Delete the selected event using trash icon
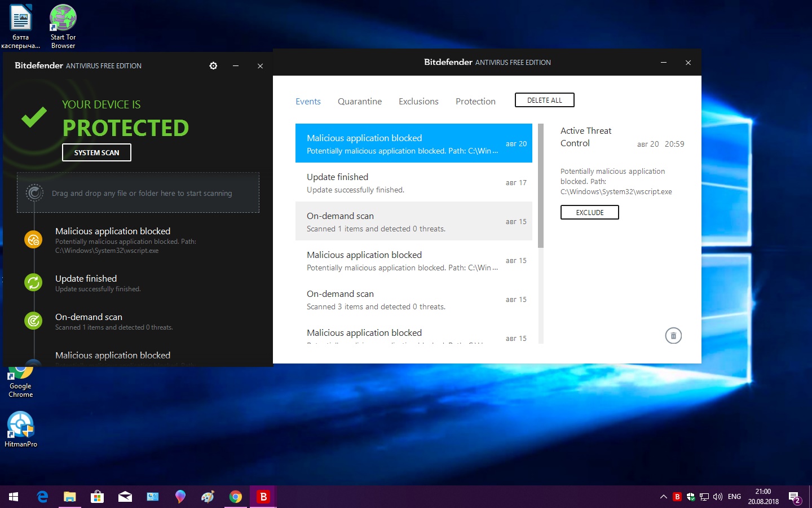Image resolution: width=812 pixels, height=508 pixels. [673, 336]
